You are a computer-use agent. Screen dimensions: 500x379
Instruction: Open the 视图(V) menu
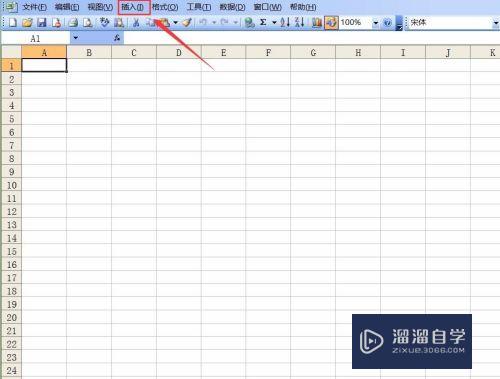[x=100, y=7]
